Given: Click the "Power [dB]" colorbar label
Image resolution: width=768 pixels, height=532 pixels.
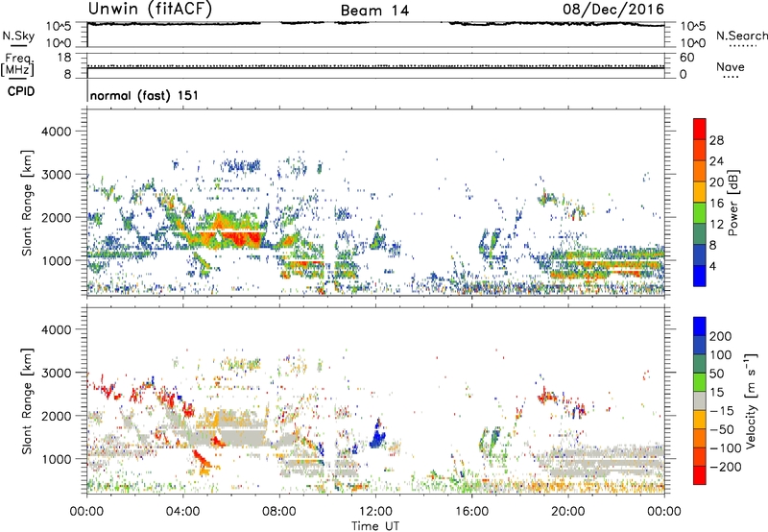Looking at the screenshot, I should tap(733, 203).
